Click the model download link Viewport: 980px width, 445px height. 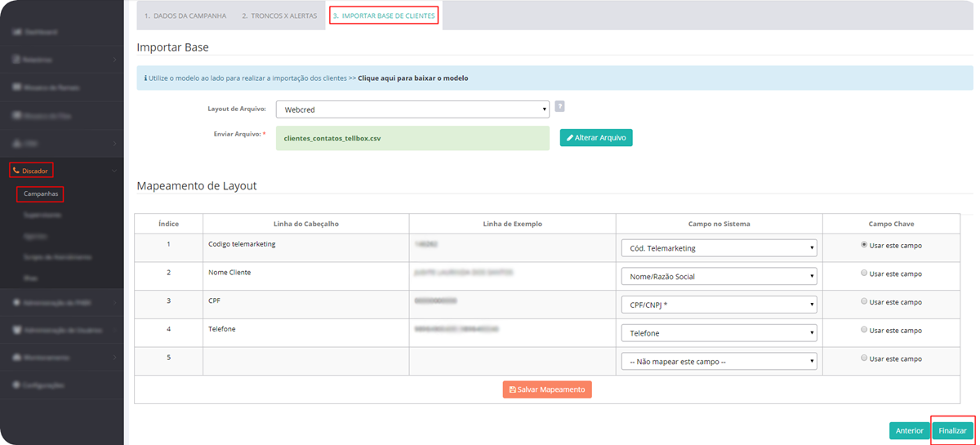pos(412,78)
